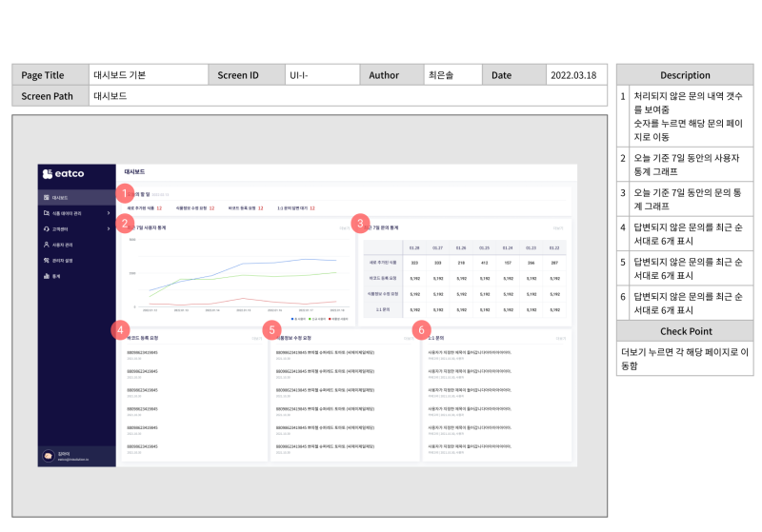
Task: Click the 고객센터 headset icon
Action: point(46,229)
